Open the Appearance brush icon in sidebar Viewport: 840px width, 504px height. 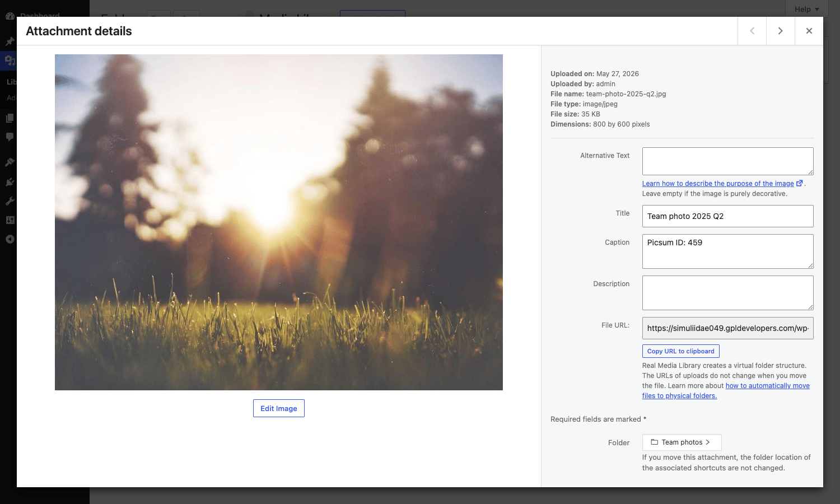tap(10, 162)
